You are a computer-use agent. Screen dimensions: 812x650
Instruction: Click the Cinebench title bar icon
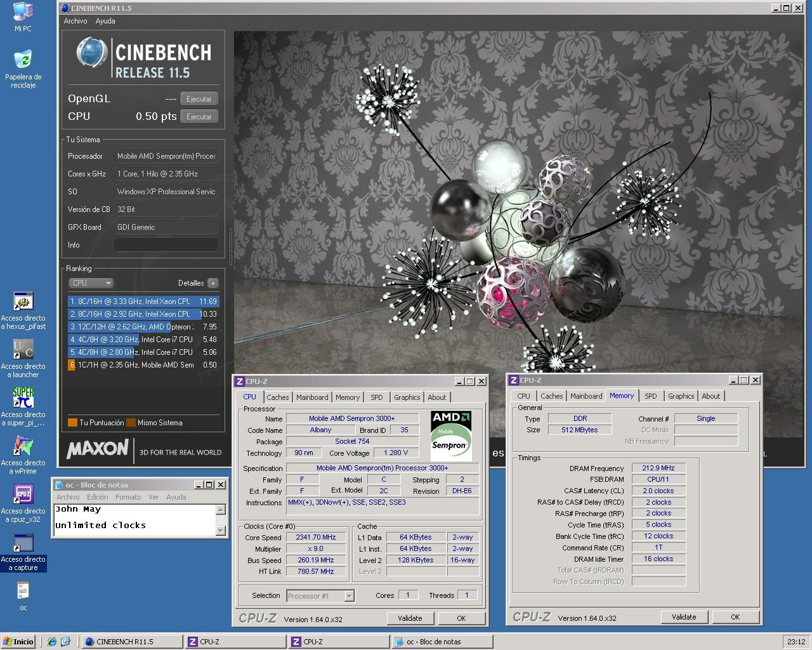(x=65, y=8)
